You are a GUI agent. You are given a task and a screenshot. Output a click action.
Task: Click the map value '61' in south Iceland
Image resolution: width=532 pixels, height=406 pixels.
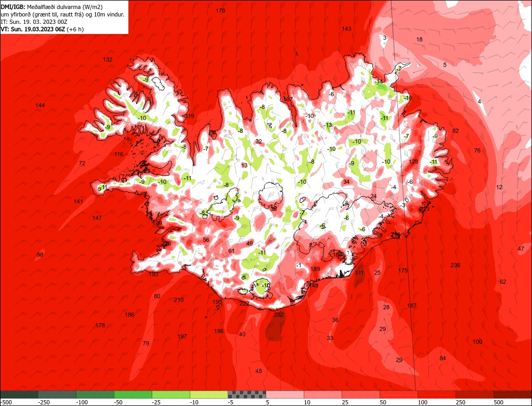click(x=231, y=251)
